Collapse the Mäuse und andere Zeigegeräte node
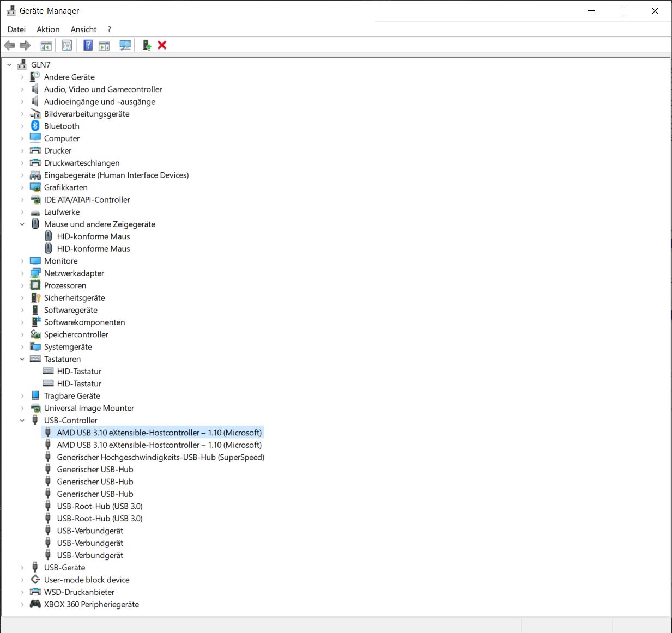The height and width of the screenshot is (633, 672). click(x=22, y=224)
